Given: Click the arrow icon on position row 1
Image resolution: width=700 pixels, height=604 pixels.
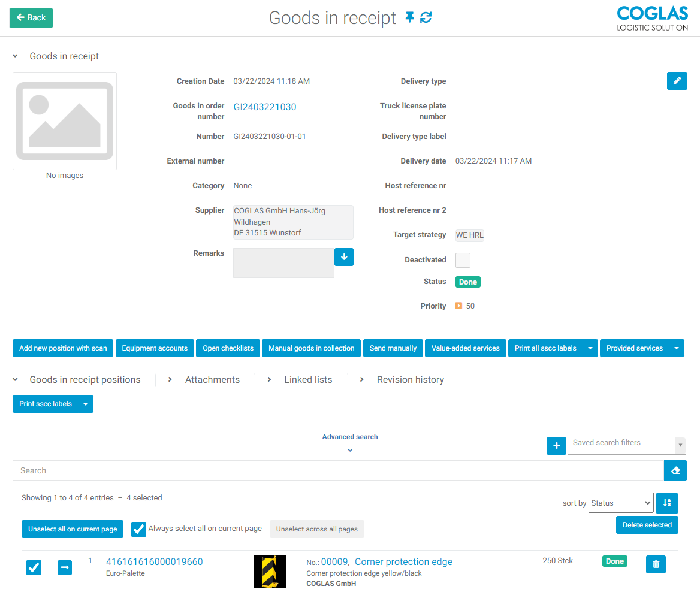Looking at the screenshot, I should pyautogui.click(x=65, y=567).
